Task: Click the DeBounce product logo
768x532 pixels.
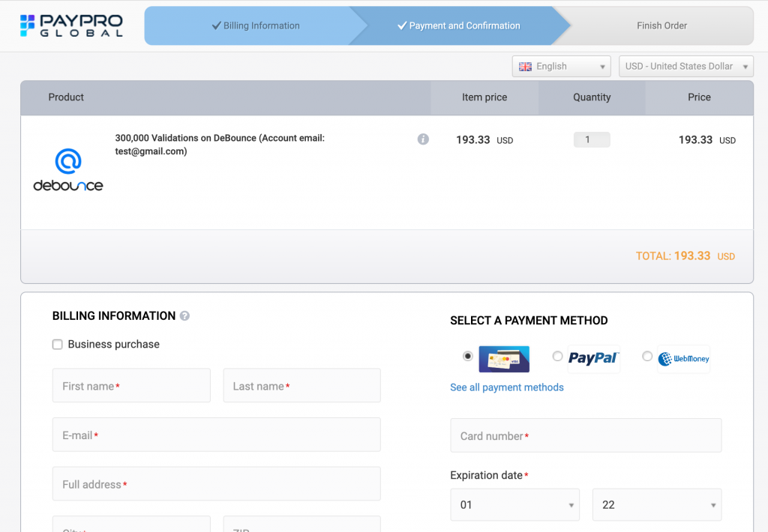Action: [68, 170]
